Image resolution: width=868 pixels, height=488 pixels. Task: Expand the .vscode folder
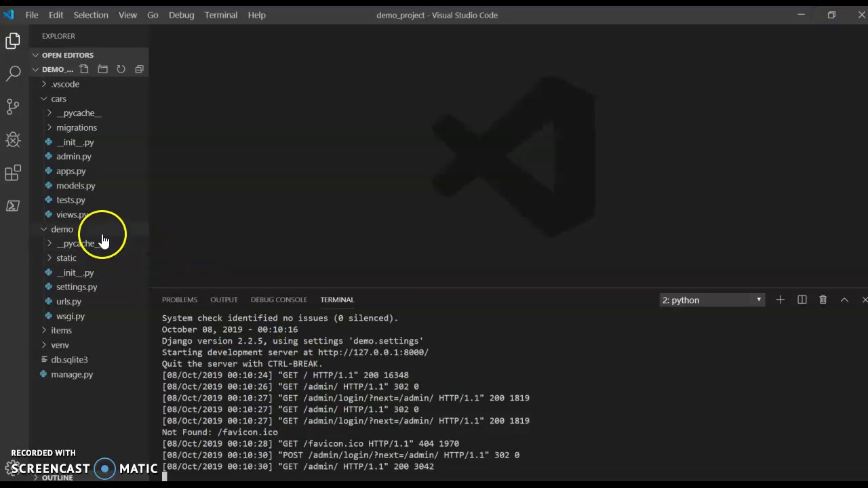click(x=65, y=84)
